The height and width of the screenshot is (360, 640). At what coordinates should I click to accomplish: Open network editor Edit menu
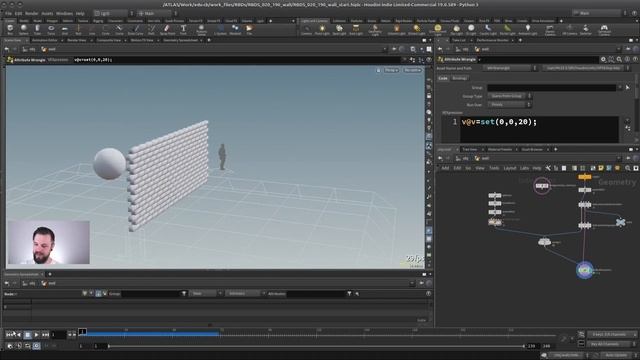point(457,168)
